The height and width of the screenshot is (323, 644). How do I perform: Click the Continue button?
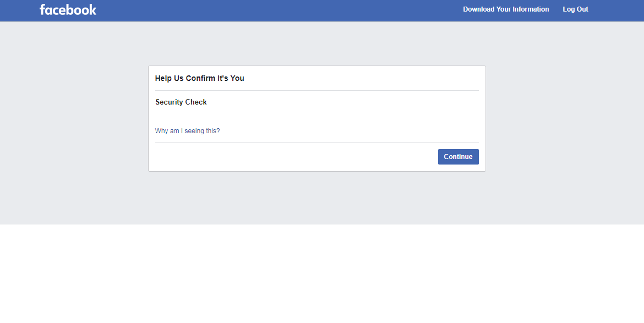coord(459,157)
